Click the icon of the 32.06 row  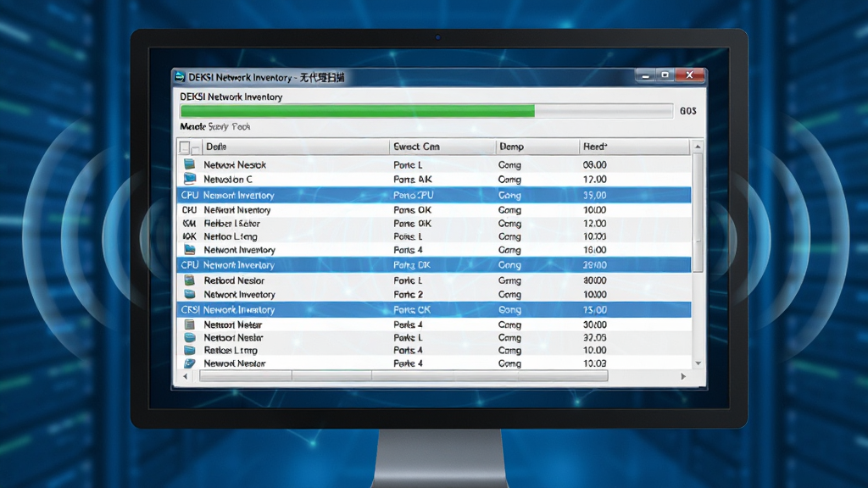(x=189, y=337)
